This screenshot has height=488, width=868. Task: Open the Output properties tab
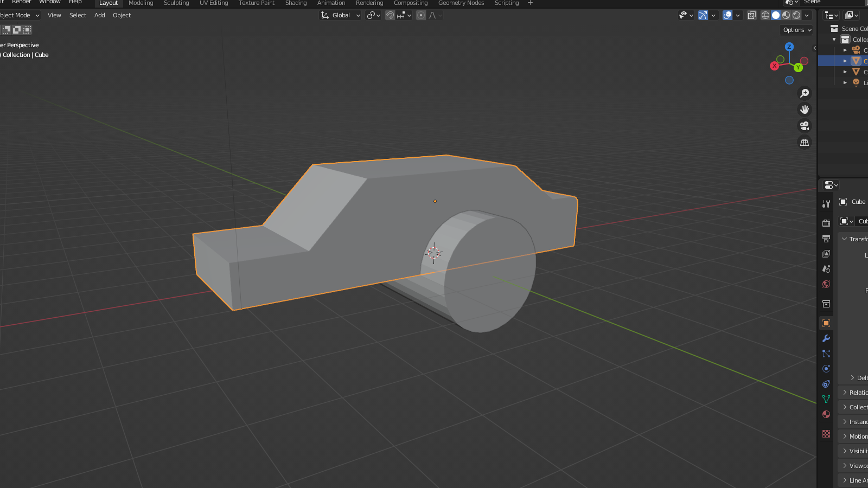click(826, 238)
